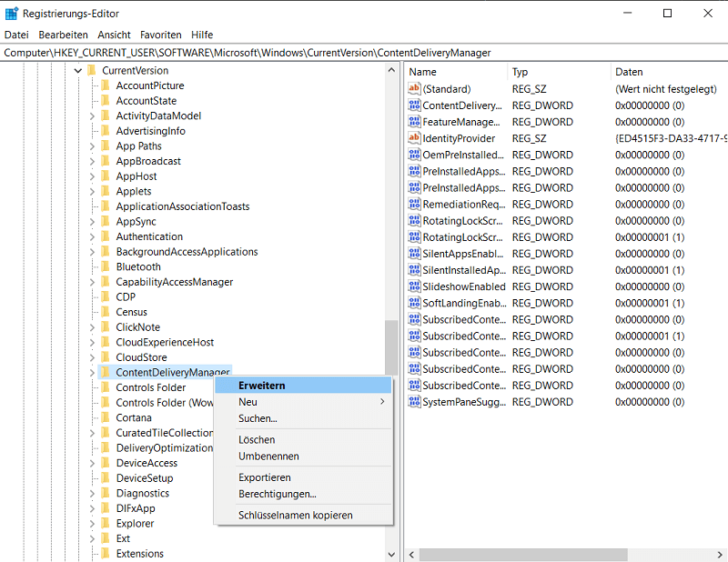Select the CloudExperienceHost tree key
Image resolution: width=728 pixels, height=562 pixels.
click(165, 342)
